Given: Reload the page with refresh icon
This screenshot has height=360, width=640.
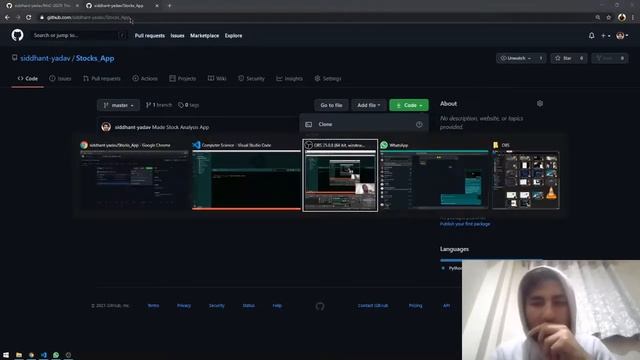Looking at the screenshot, I should click(29, 18).
